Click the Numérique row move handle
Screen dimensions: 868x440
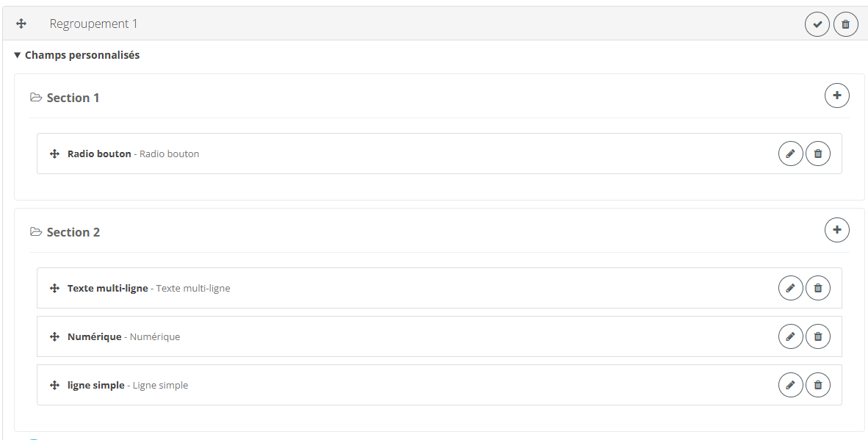tap(54, 336)
